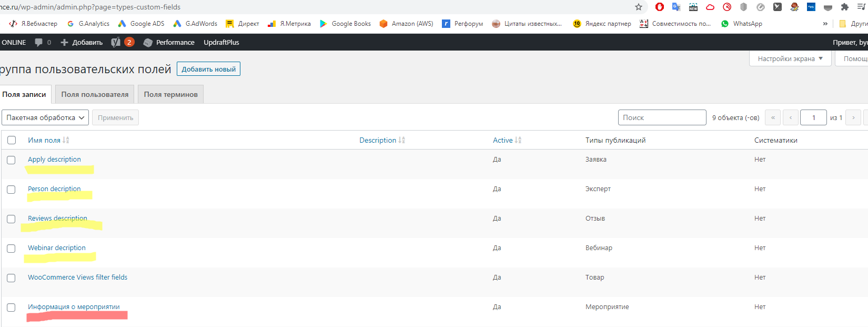The width and height of the screenshot is (868, 327).
Task: Open the red cloud extension
Action: click(x=710, y=7)
